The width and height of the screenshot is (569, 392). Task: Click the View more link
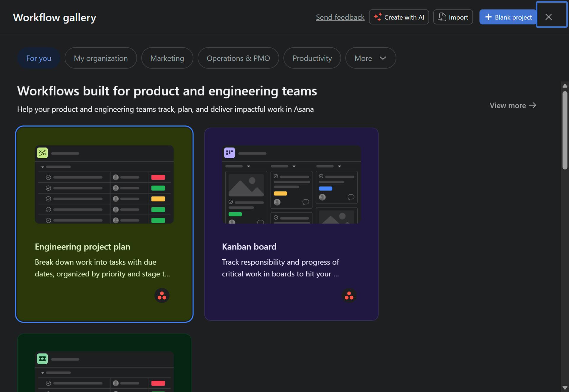click(x=513, y=105)
